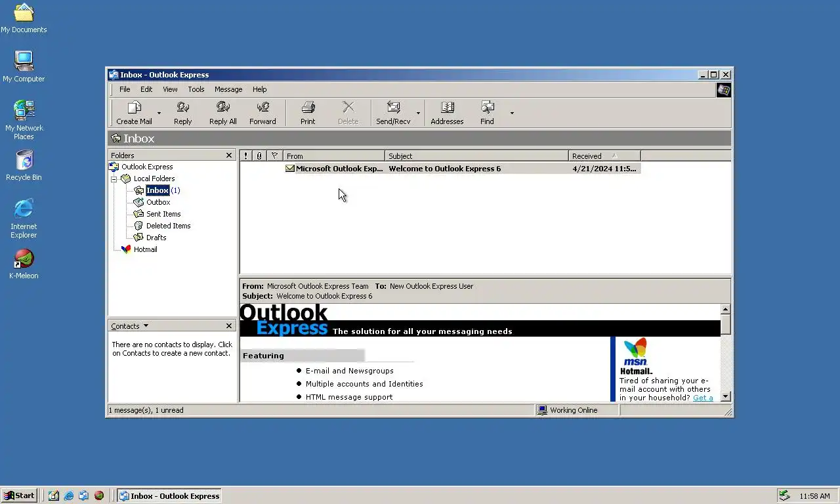Sort by the Attachment column header
840x504 pixels.
259,156
